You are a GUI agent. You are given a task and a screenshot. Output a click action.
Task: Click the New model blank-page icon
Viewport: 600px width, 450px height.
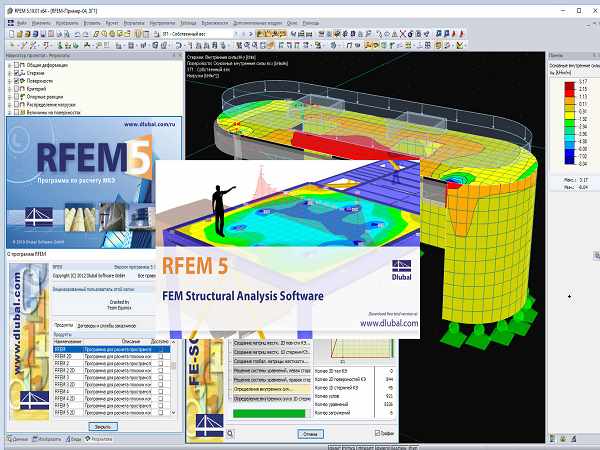(12, 34)
